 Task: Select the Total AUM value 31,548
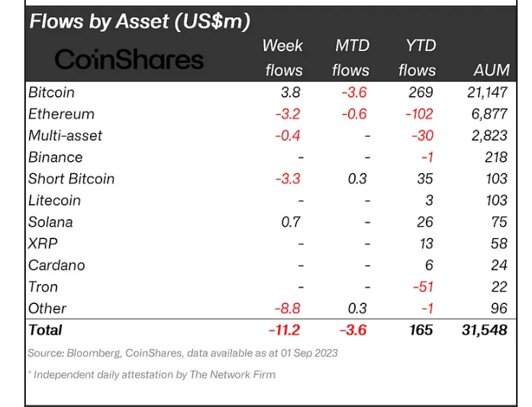(484, 330)
